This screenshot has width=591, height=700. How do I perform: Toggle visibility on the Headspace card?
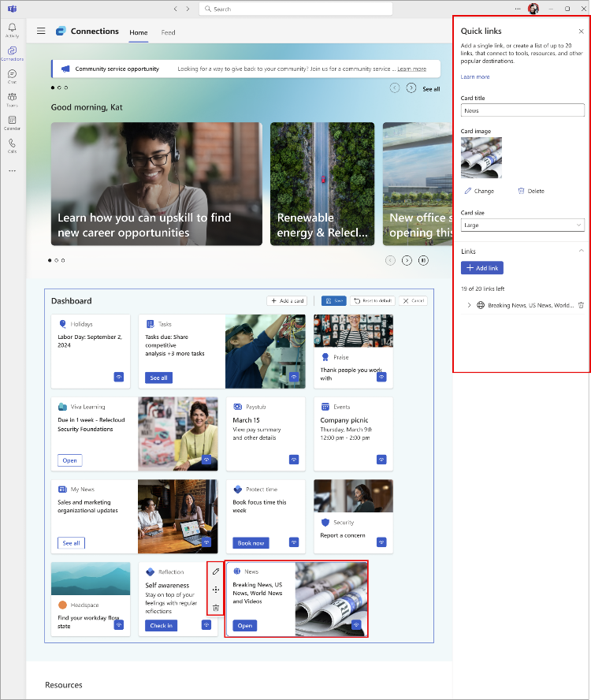point(119,625)
